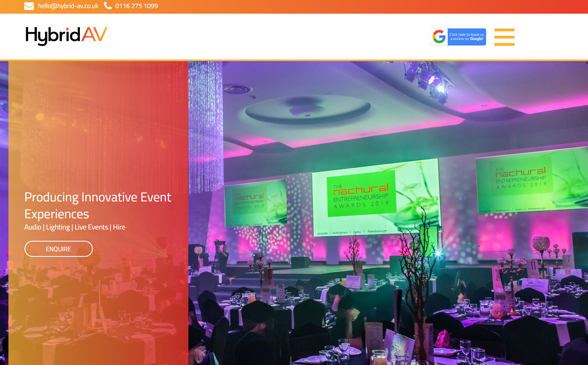Screen dimensions: 588x365
Task: Select 'Audio' in the services tagline
Action: 33,227
